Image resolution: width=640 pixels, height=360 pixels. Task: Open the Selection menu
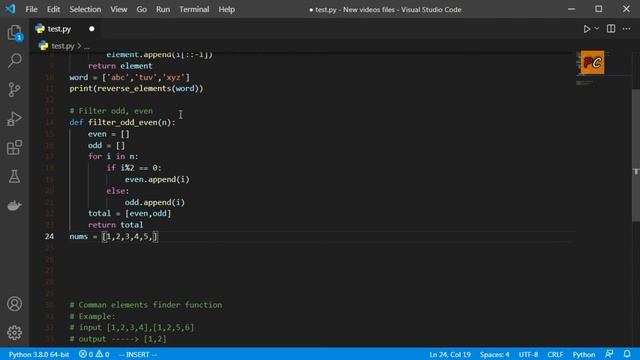85,9
